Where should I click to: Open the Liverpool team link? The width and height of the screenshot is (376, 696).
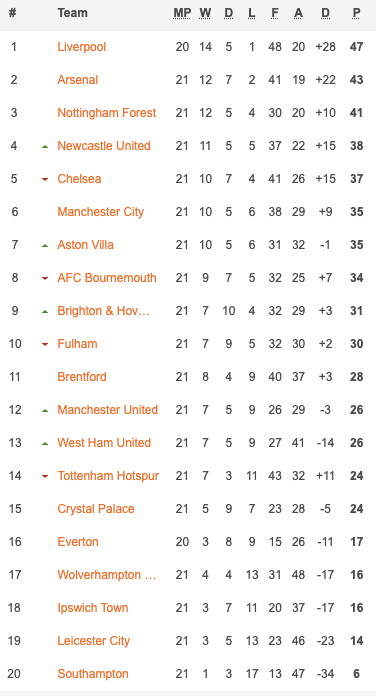click(x=82, y=47)
